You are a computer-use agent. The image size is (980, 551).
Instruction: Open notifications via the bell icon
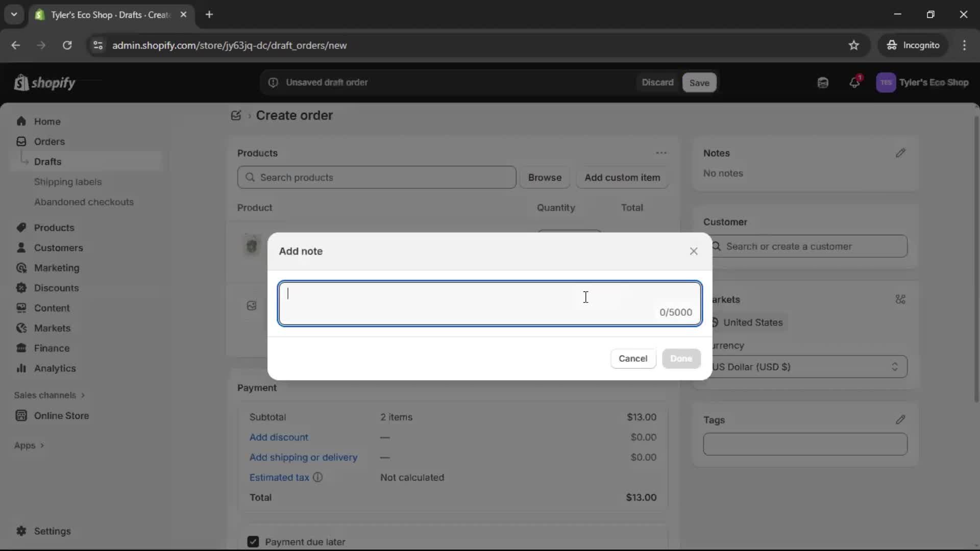855,82
